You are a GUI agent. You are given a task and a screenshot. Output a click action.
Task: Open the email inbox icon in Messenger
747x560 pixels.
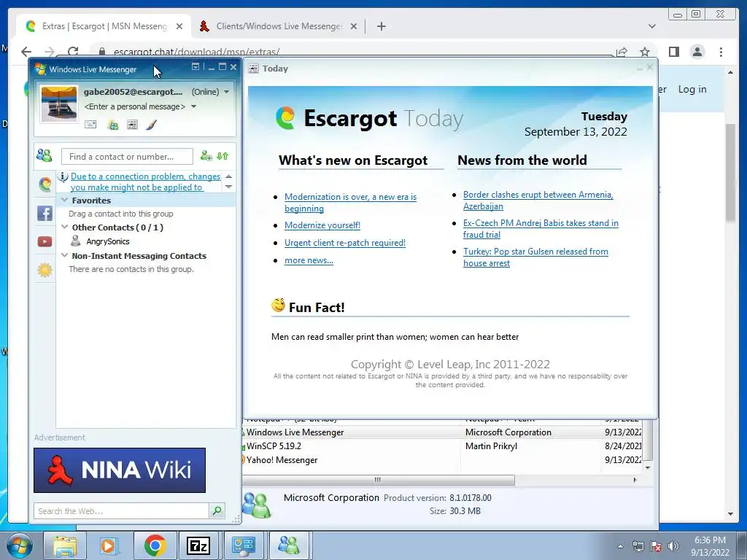click(90, 125)
